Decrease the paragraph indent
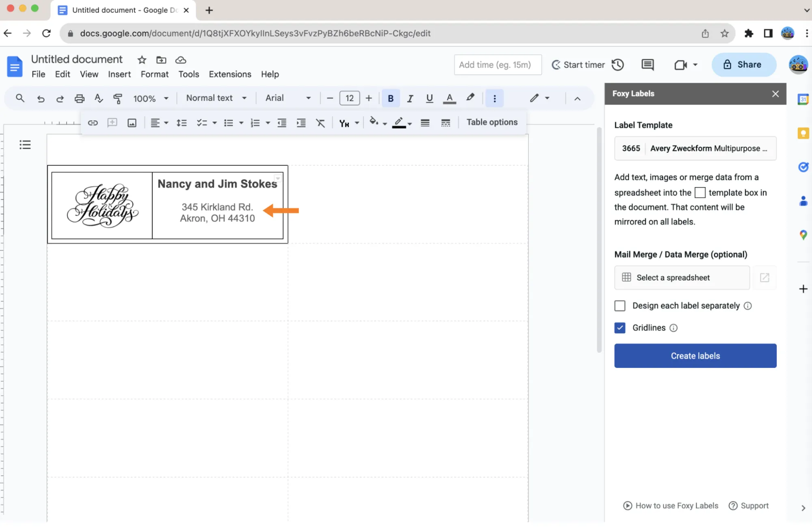This screenshot has width=812, height=528. (x=281, y=123)
